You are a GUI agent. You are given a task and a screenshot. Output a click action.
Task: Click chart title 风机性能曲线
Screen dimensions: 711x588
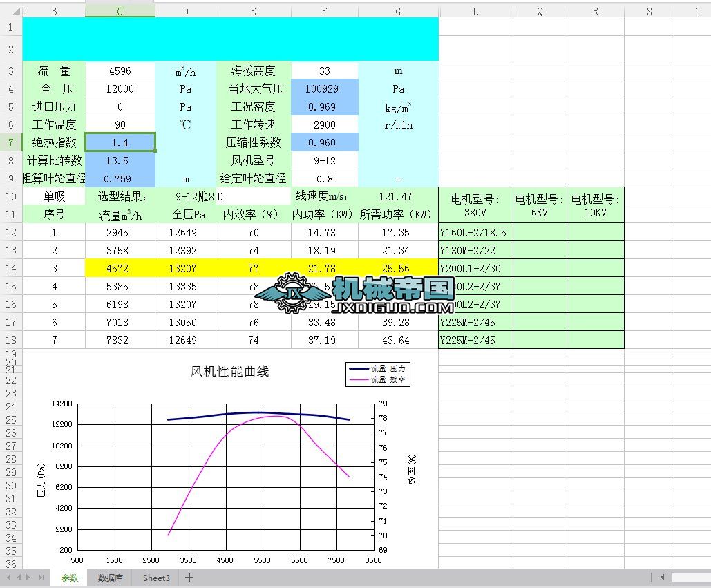(230, 371)
